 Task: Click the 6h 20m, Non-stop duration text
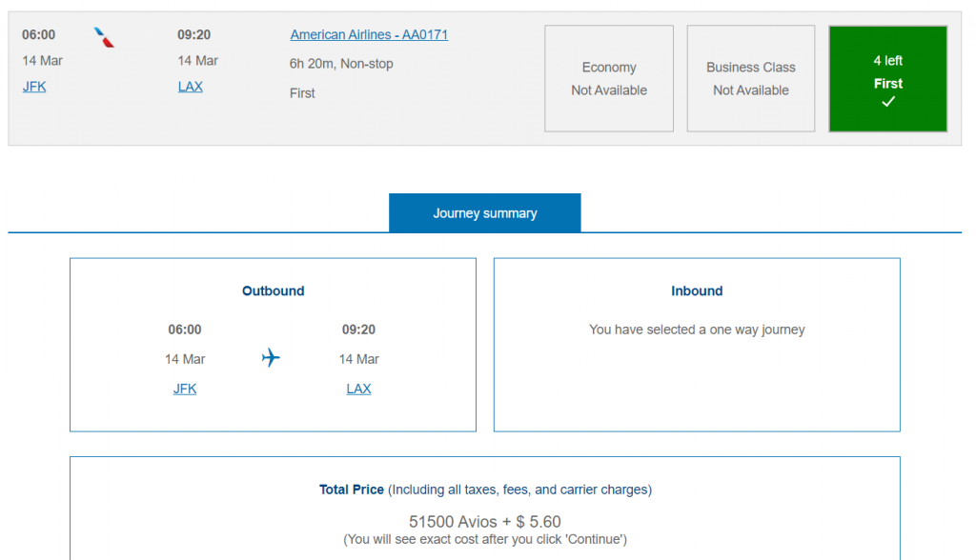tap(341, 64)
